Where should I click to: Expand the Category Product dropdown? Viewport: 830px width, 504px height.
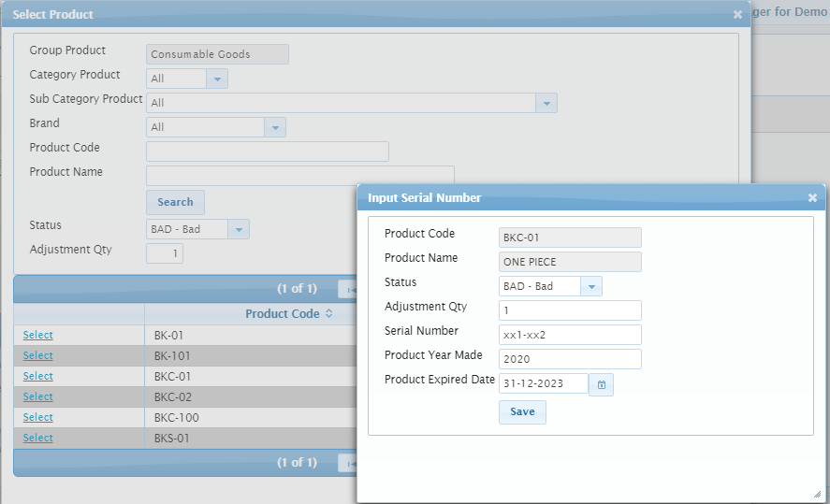point(217,79)
